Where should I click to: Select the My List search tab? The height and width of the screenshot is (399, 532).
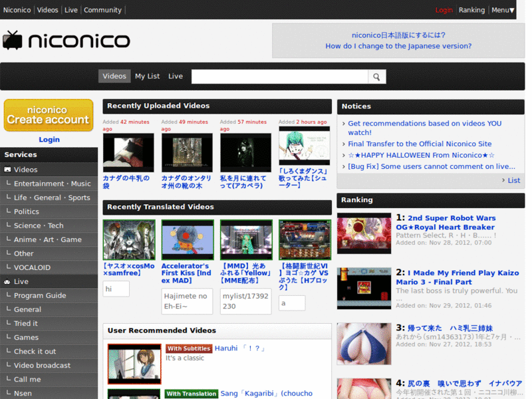point(147,76)
